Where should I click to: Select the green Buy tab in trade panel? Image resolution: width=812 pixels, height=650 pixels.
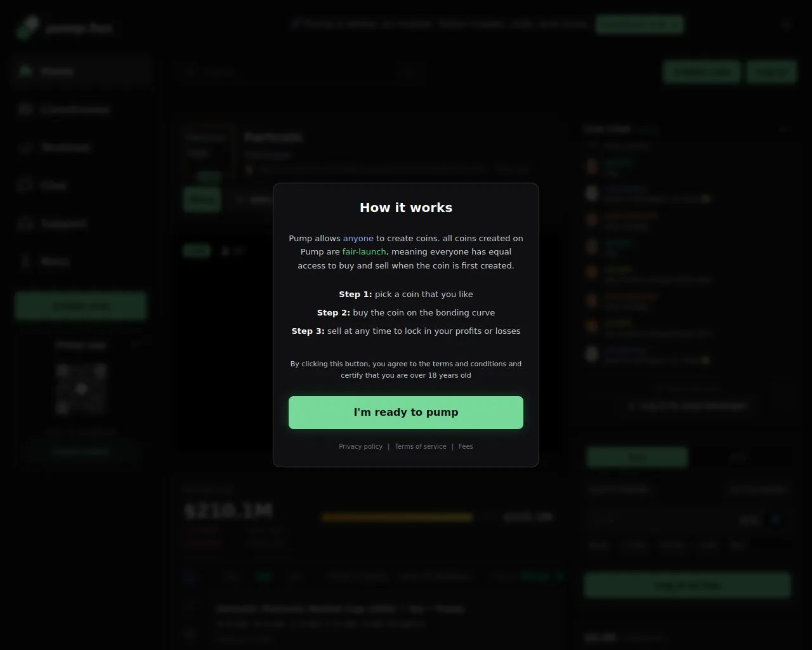pos(637,457)
